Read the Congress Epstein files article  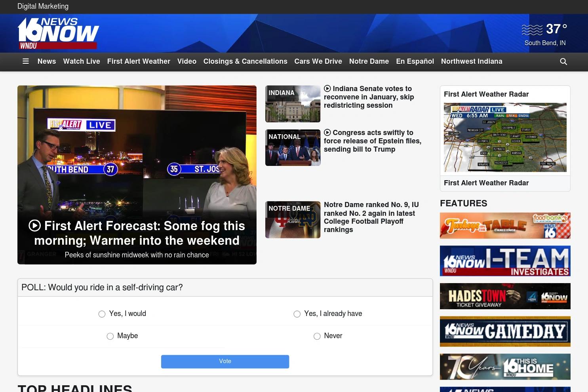coord(373,141)
